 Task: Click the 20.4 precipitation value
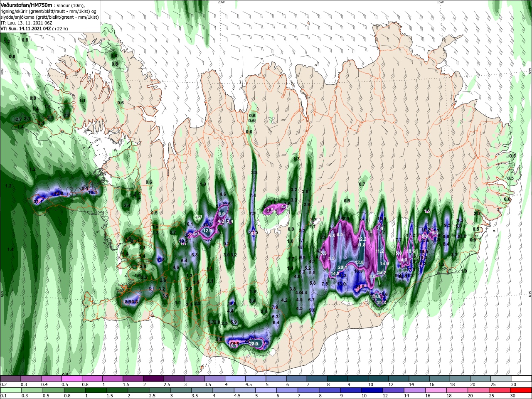pos(342,267)
